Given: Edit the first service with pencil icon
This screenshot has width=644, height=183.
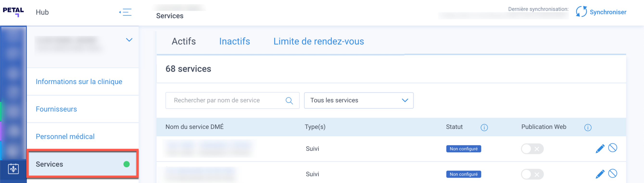Looking at the screenshot, I should [x=600, y=149].
